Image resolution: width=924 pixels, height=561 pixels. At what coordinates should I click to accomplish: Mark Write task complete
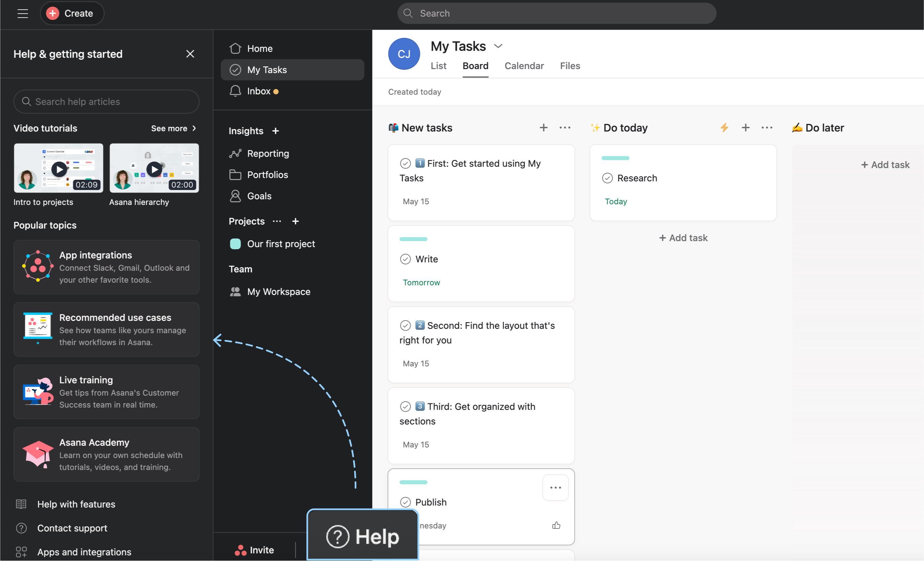405,259
